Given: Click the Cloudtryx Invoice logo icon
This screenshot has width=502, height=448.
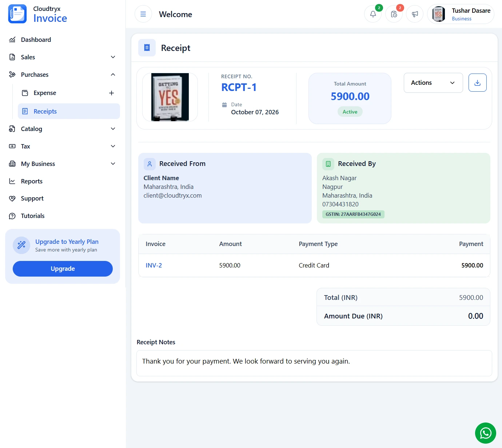Looking at the screenshot, I should tap(17, 14).
